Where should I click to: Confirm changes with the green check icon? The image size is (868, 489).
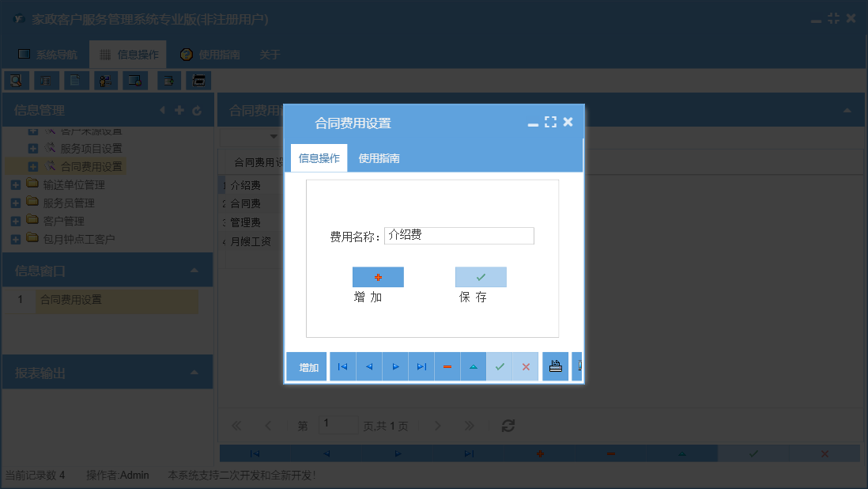(500, 366)
